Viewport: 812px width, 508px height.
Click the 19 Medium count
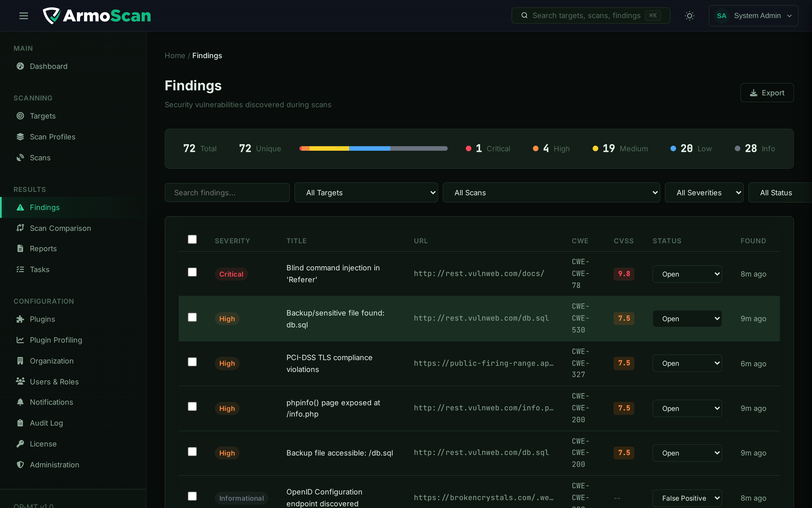[x=620, y=148]
